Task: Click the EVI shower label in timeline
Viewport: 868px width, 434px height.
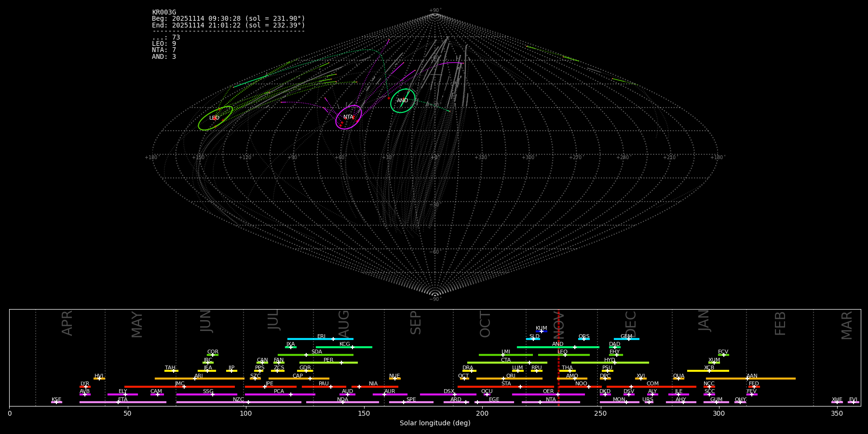Action: point(853,400)
